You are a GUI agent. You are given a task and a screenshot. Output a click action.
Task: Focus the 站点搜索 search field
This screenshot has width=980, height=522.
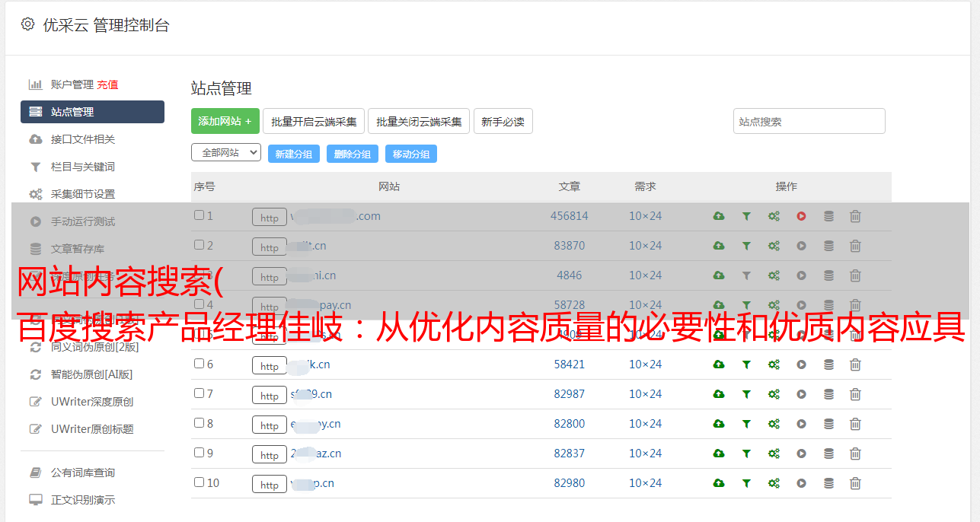click(809, 121)
